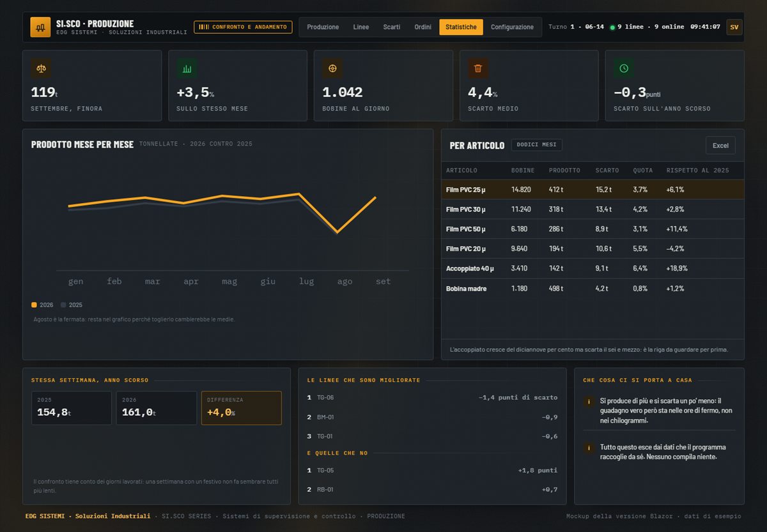Click the clock icon on Scarto sull'anno scorso card
Image resolution: width=767 pixels, height=532 pixels.
click(x=624, y=68)
